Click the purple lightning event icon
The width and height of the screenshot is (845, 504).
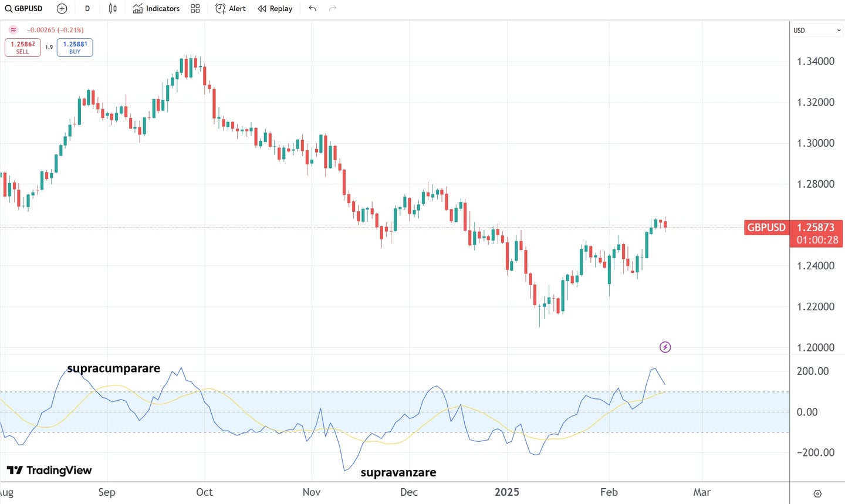coord(665,347)
